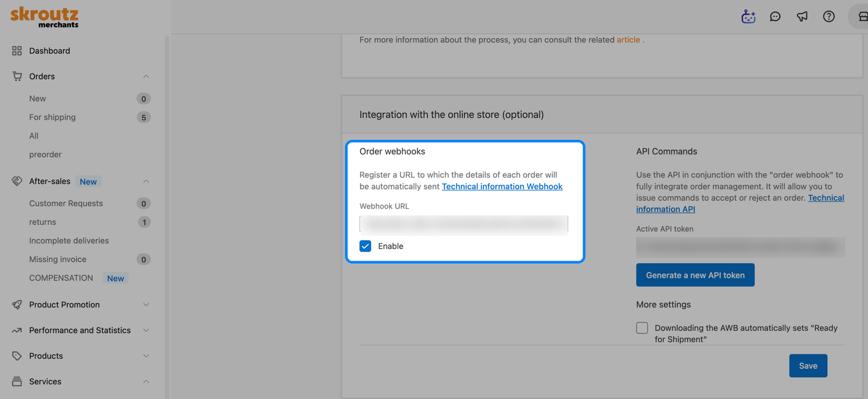The image size is (868, 399).
Task: Open All orders
Action: point(34,136)
